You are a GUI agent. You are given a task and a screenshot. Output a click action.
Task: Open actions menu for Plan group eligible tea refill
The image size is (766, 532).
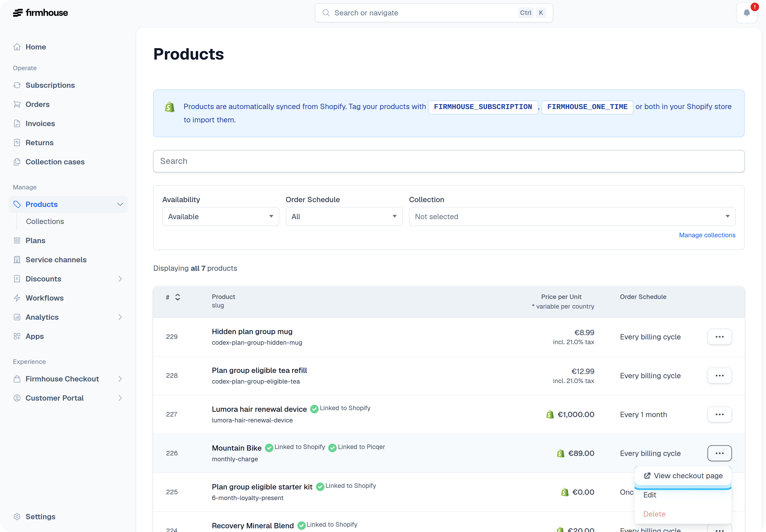point(719,375)
